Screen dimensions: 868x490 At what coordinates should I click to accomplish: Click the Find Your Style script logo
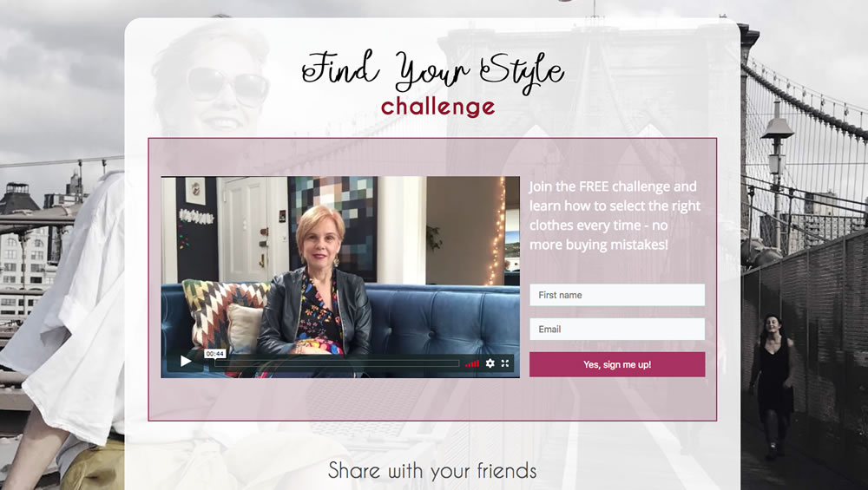point(433,71)
